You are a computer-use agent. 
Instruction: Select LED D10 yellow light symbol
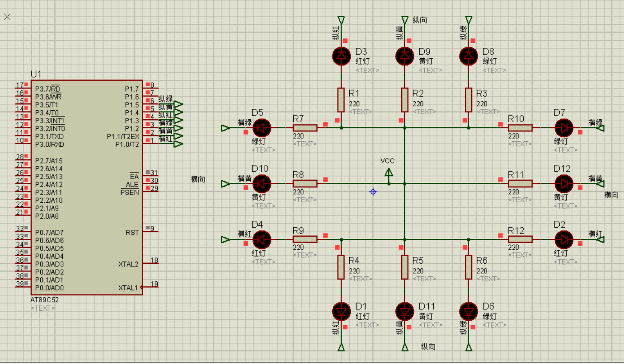pyautogui.click(x=261, y=184)
